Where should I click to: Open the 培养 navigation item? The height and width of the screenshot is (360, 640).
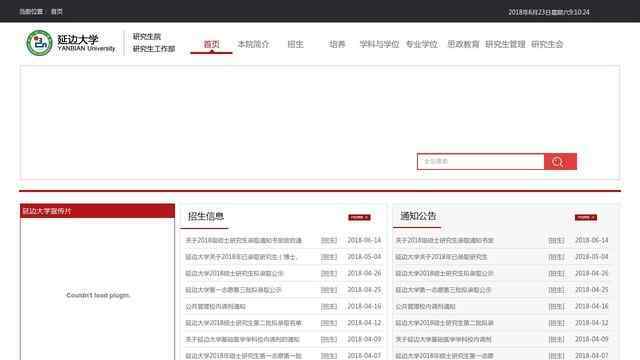point(337,44)
